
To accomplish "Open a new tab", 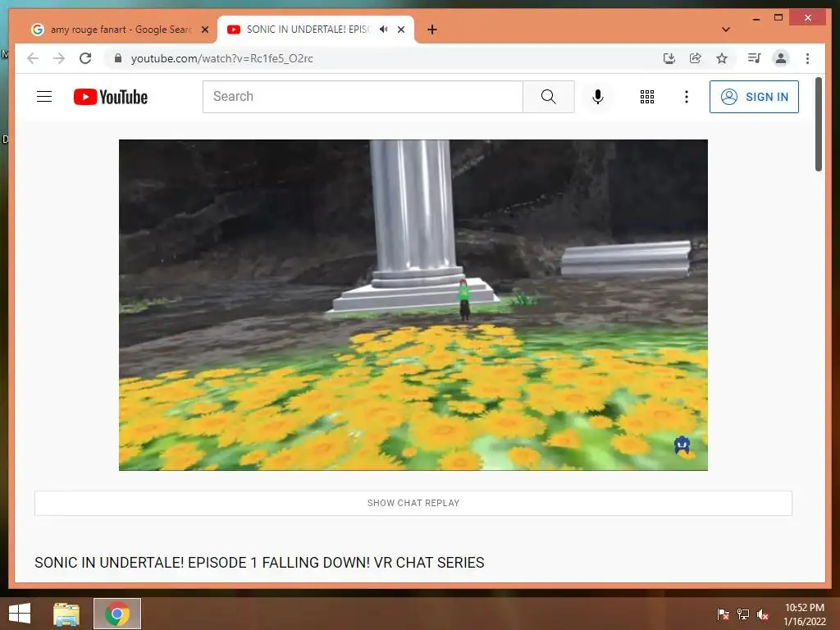I will point(432,30).
